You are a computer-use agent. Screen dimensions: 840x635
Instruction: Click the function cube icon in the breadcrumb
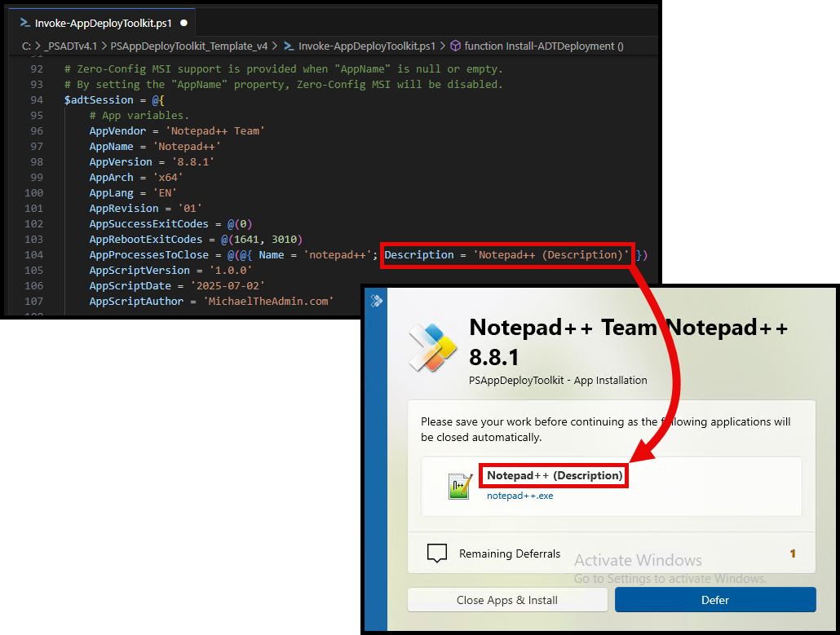(x=456, y=46)
